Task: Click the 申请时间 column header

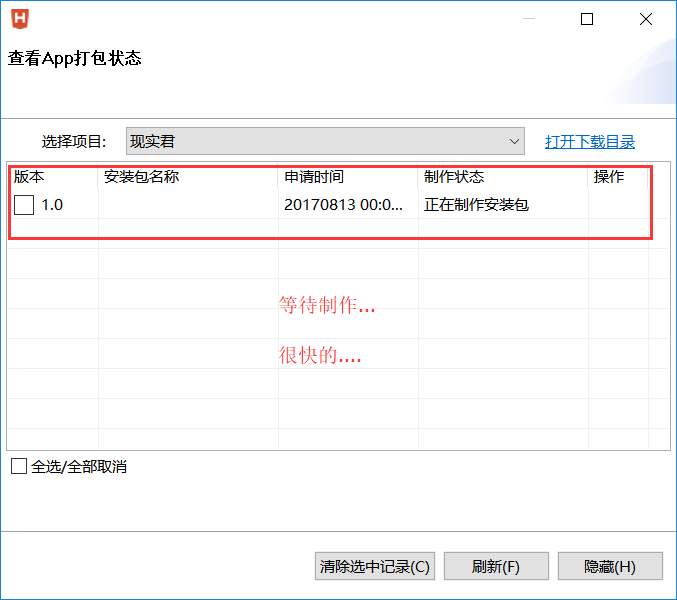Action: (348, 177)
